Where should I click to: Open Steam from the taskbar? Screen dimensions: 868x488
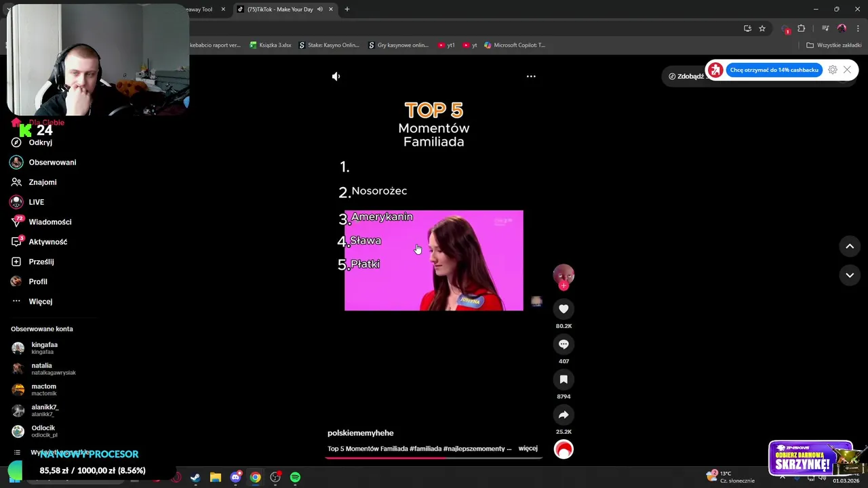tap(195, 477)
